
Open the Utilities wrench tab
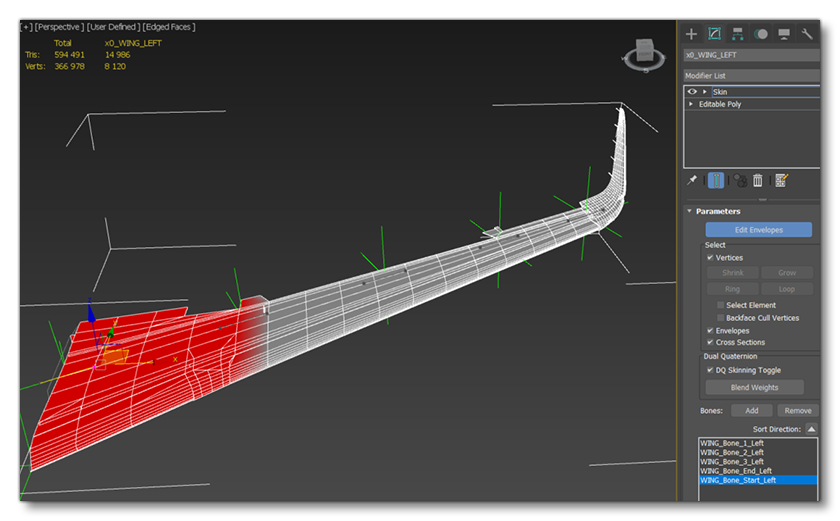pyautogui.click(x=807, y=34)
